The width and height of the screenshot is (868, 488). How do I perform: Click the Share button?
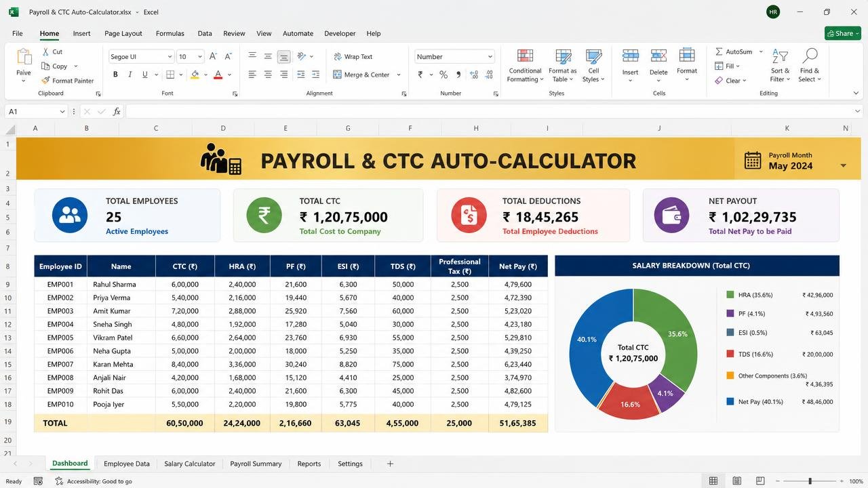[843, 33]
